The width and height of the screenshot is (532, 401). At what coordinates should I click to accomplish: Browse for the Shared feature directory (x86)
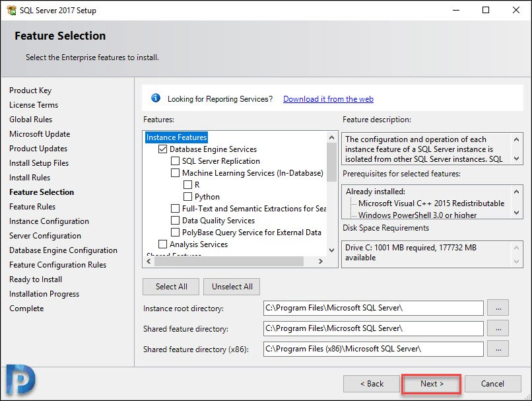[x=498, y=349]
